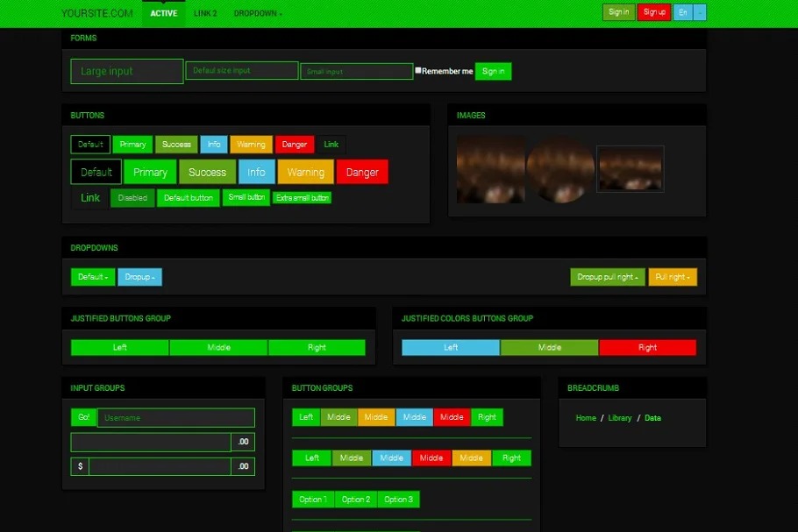Screen dimensions: 798x532
Task: Click the caret beside the En language button
Action: coord(700,12)
